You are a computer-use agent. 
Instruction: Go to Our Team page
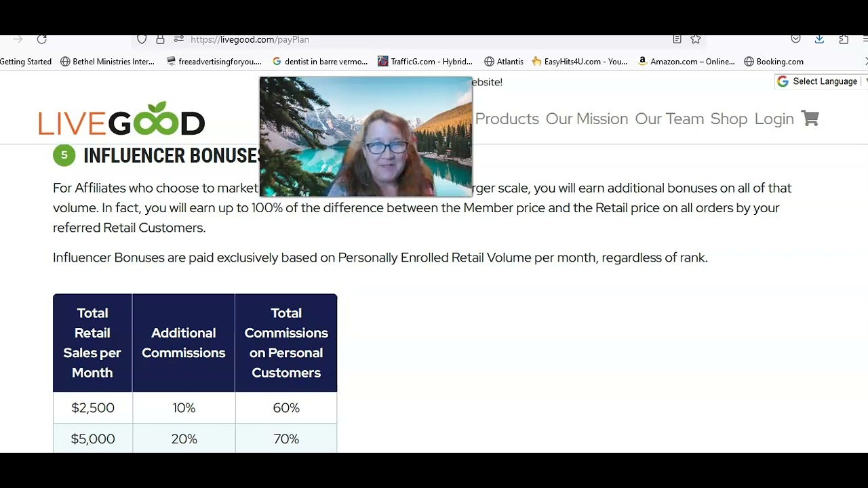[669, 119]
